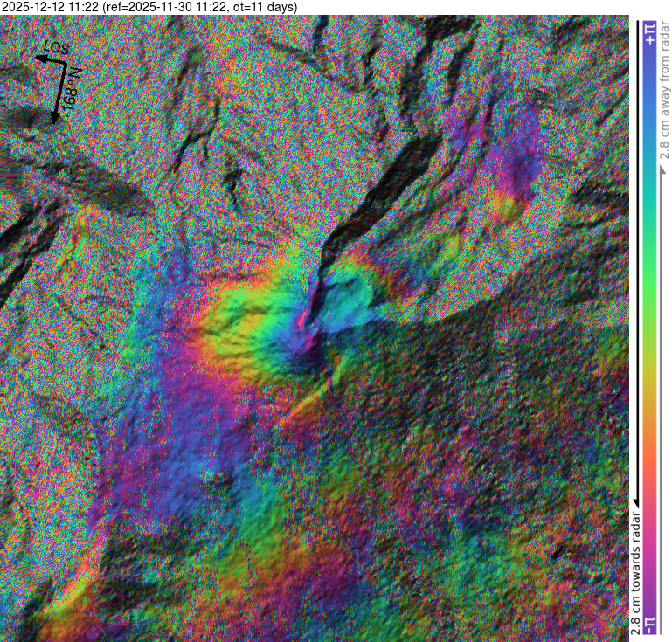Click the 'dt=11 days' text in the title

[266, 7]
